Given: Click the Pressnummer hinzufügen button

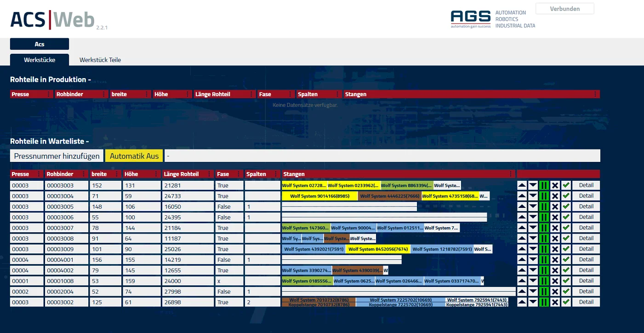Looking at the screenshot, I should point(57,156).
